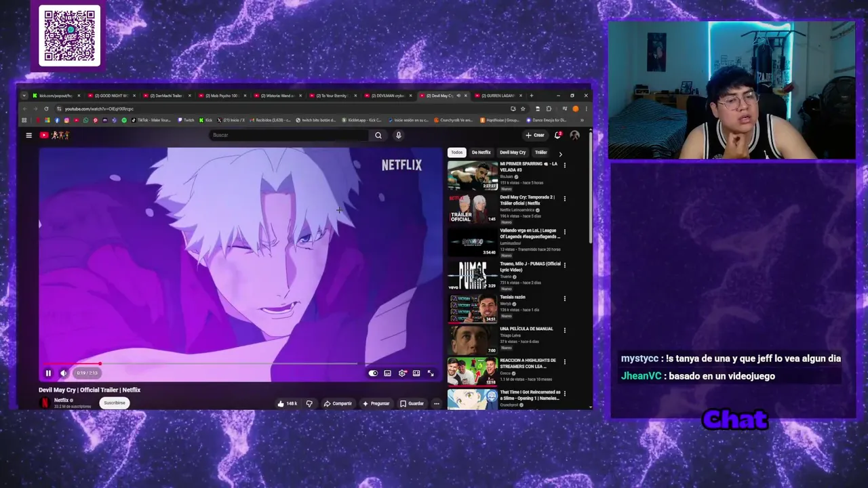Focus the Buscar search field
868x488 pixels.
[x=289, y=135]
